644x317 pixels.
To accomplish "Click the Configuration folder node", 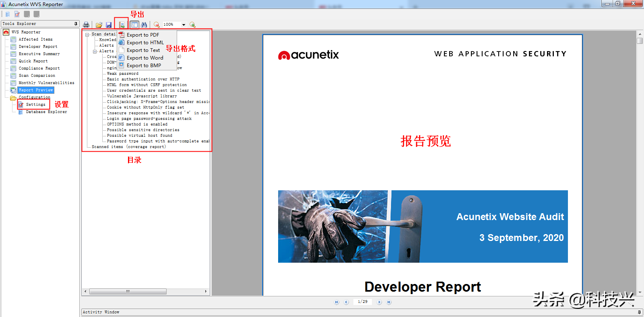I will pyautogui.click(x=34, y=97).
